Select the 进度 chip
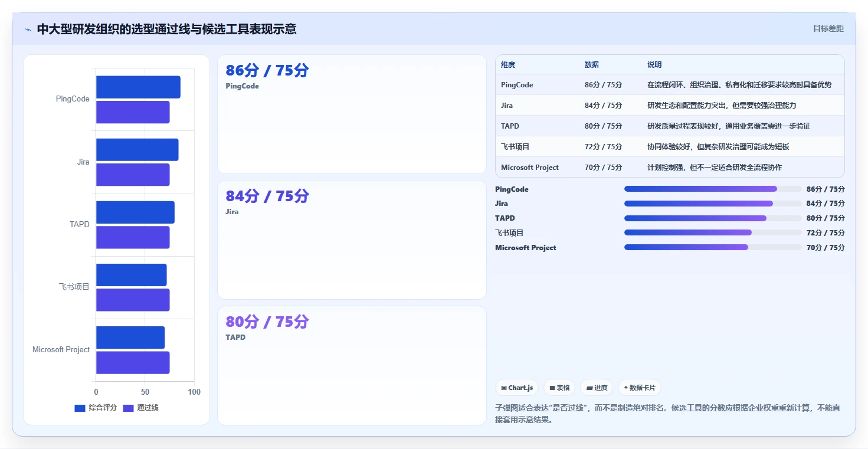 click(597, 388)
